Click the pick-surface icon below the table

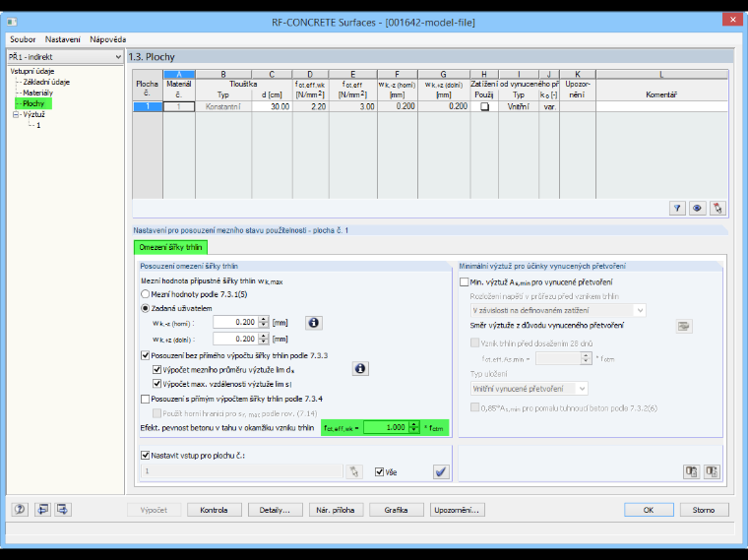click(717, 209)
